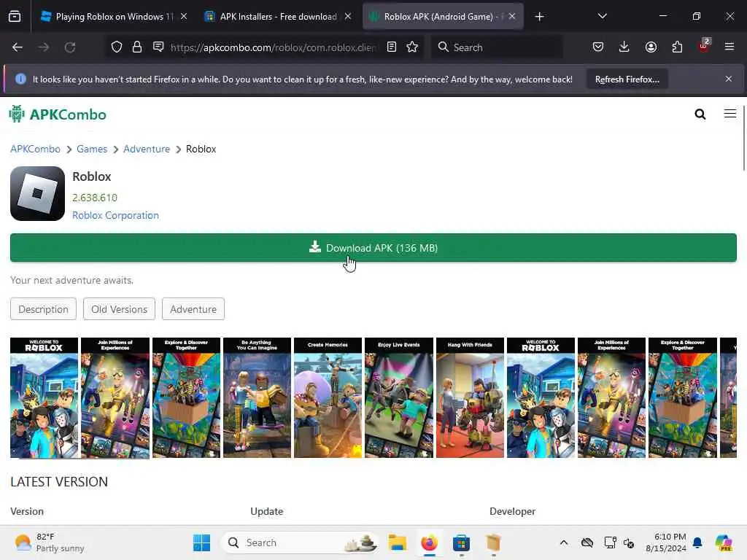Reload the current page
Viewport: 747px width, 560px height.
click(70, 47)
